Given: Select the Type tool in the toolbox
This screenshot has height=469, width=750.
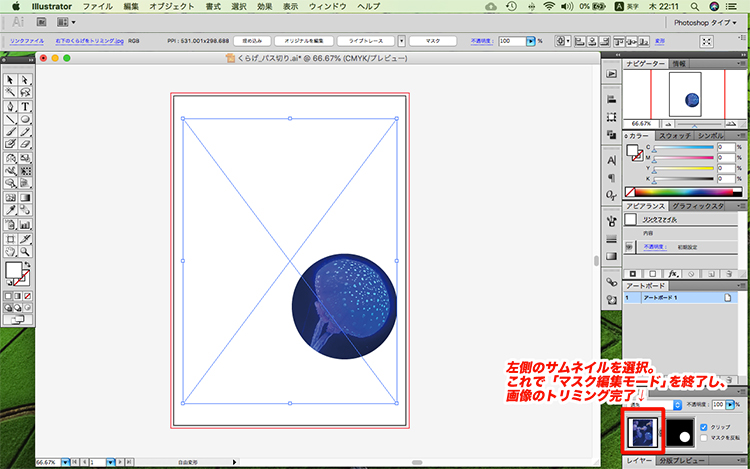Looking at the screenshot, I should click(24, 106).
